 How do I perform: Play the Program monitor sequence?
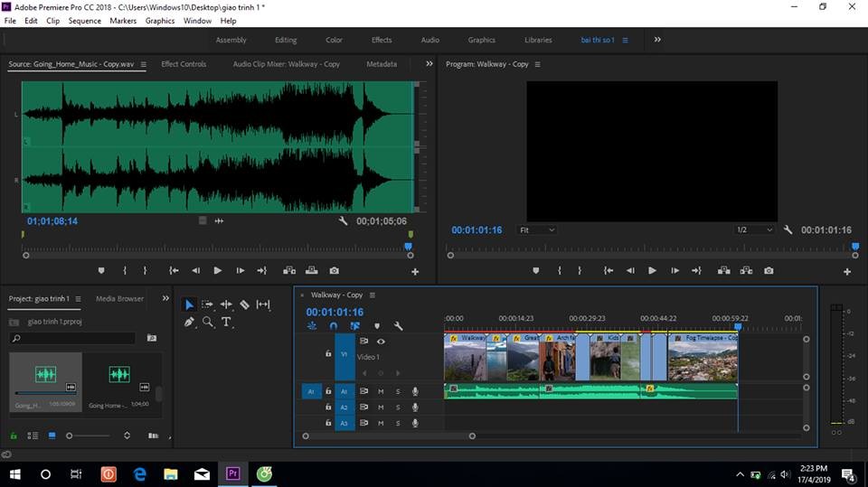click(652, 271)
